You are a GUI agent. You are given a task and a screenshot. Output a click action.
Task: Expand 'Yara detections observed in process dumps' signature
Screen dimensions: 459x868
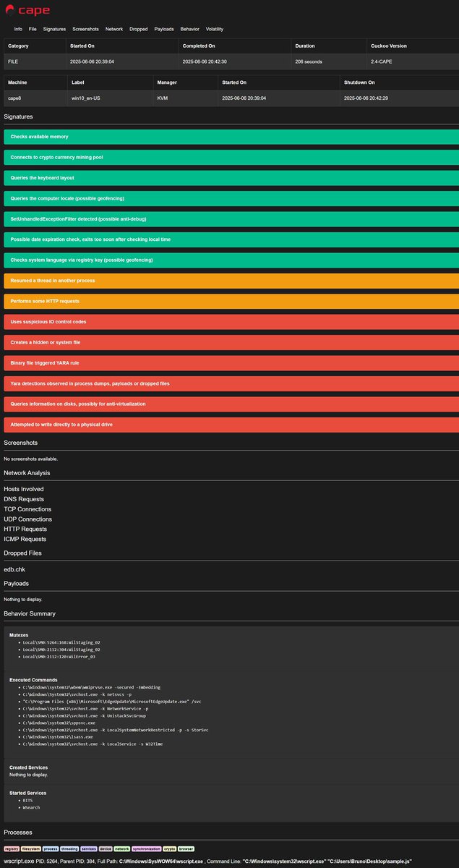[x=231, y=383]
